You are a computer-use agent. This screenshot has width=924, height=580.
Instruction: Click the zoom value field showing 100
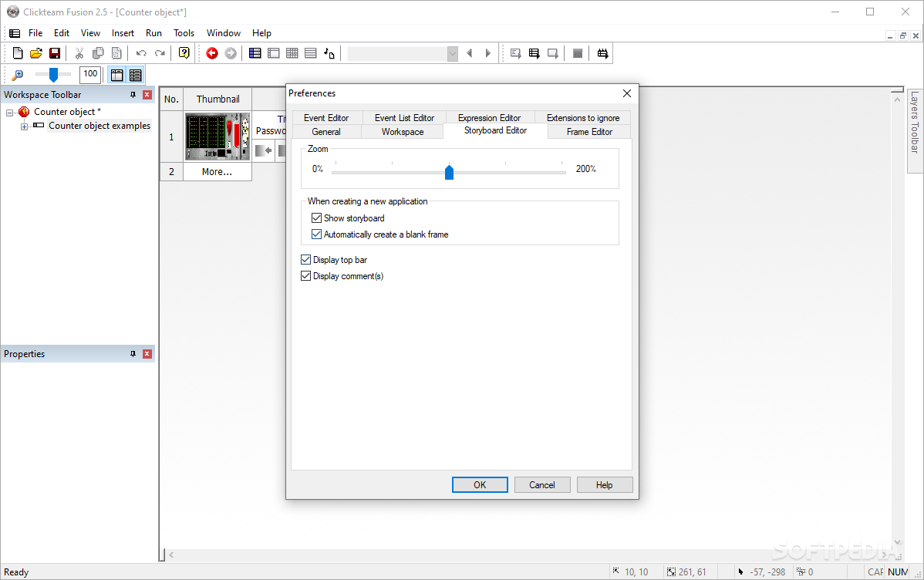[x=90, y=74]
